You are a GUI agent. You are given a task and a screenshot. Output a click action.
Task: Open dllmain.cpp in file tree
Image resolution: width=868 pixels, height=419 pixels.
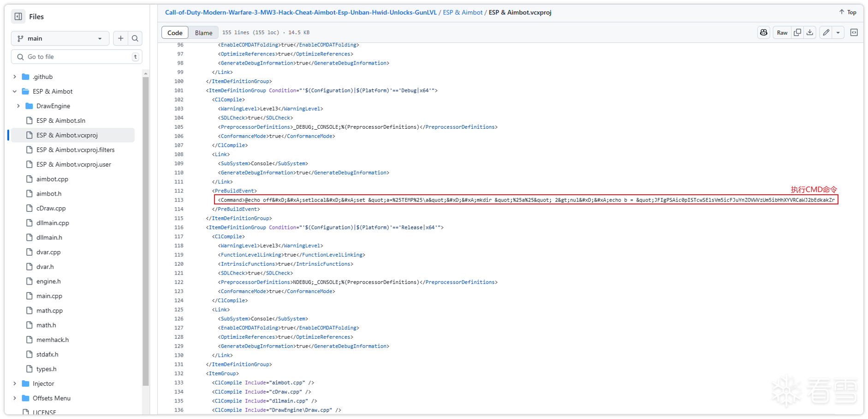point(53,223)
